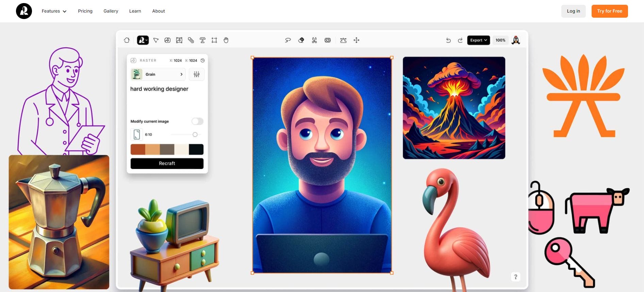Click the pink cow icon graphic
This screenshot has height=292, width=644.
pyautogui.click(x=597, y=211)
